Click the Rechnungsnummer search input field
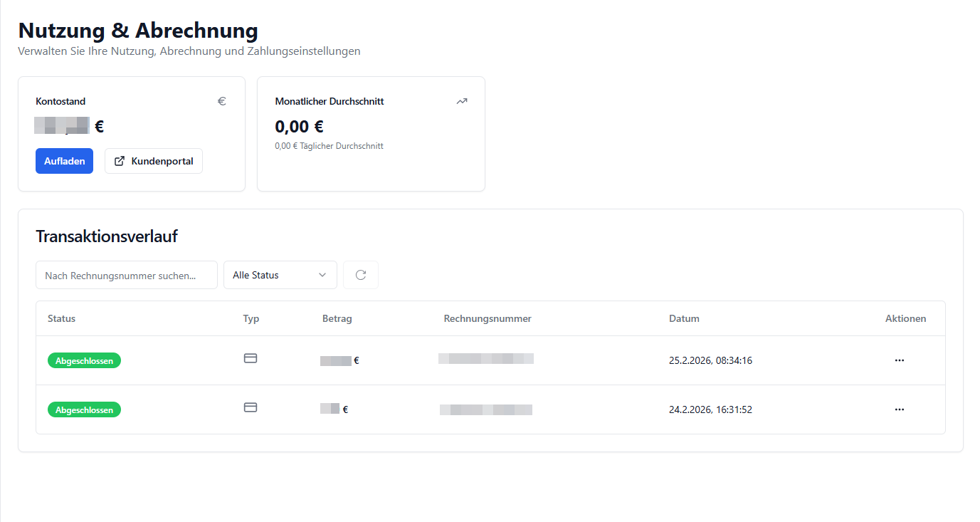This screenshot has height=522, width=980. click(x=127, y=274)
